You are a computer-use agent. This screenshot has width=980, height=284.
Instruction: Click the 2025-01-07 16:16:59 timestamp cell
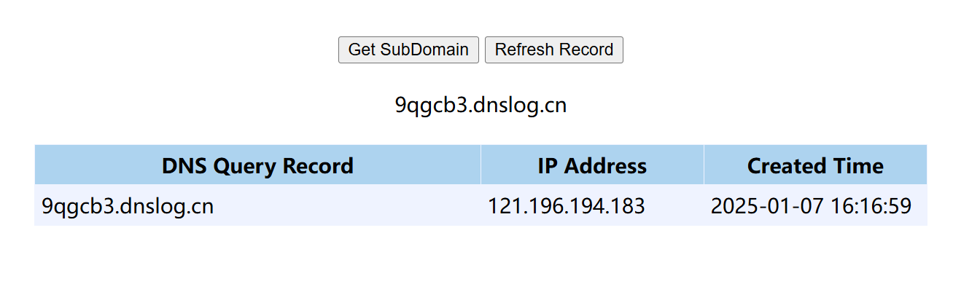(815, 205)
